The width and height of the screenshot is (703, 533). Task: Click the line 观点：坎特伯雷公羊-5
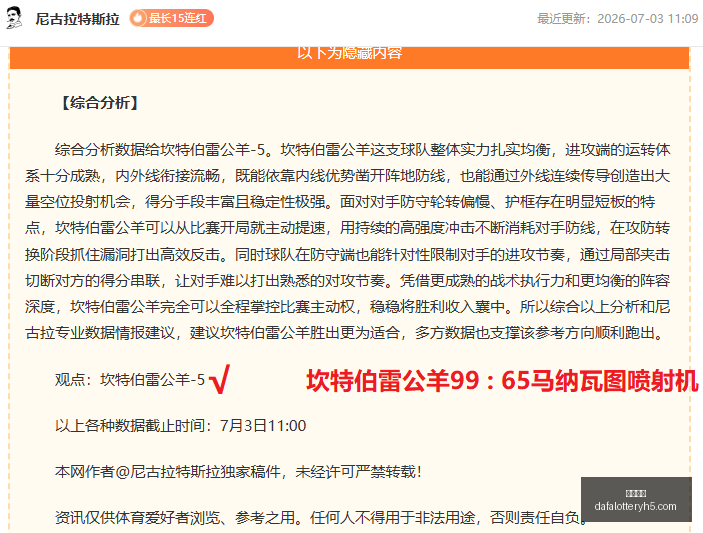click(130, 380)
